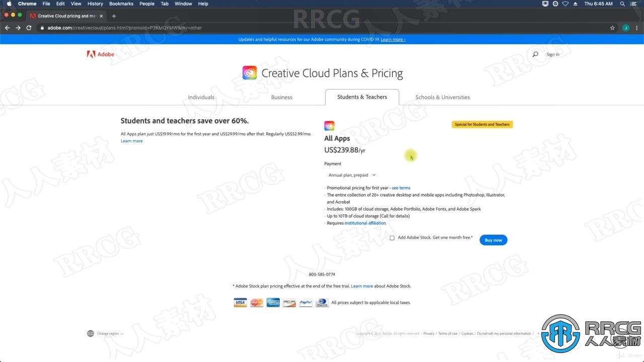
Task: Open the institutional affiliation link
Action: [365, 223]
